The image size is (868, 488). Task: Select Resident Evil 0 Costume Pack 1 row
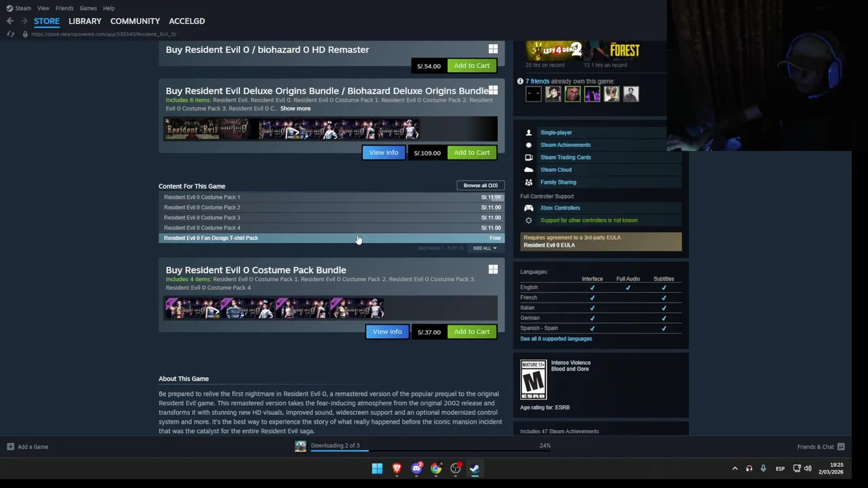tap(332, 197)
